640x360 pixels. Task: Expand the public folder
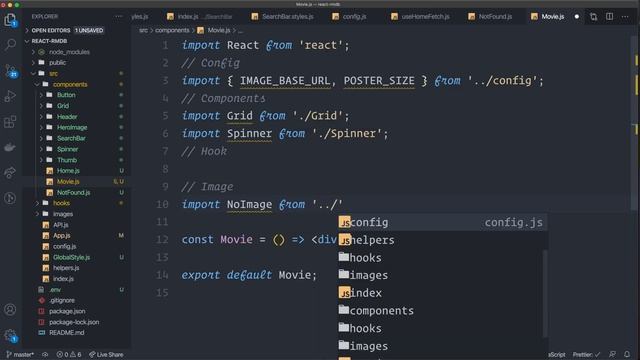point(57,62)
